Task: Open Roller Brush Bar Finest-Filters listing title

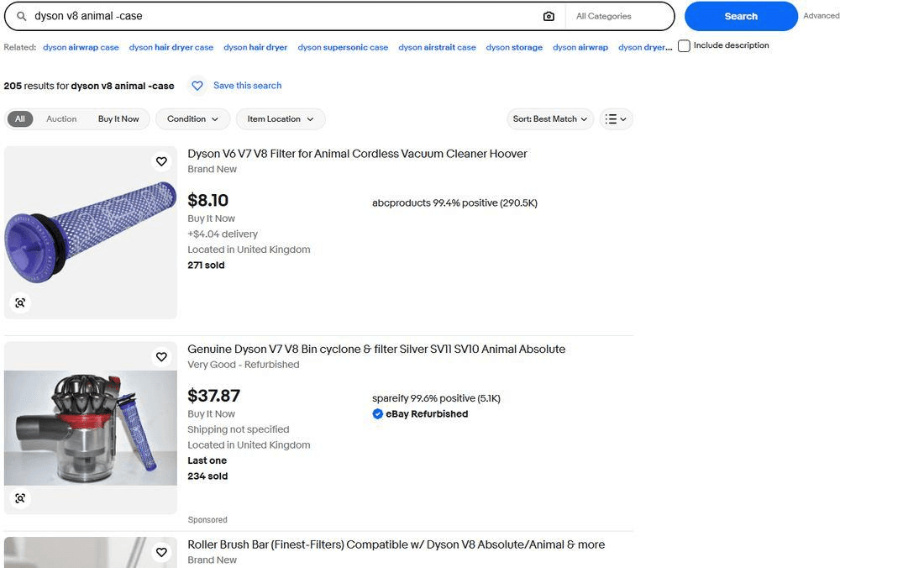Action: pyautogui.click(x=396, y=545)
